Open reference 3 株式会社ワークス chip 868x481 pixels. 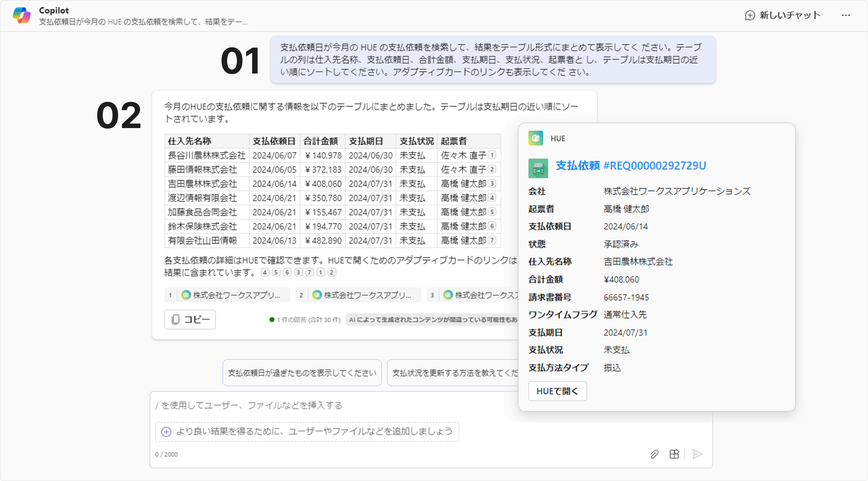tap(473, 295)
